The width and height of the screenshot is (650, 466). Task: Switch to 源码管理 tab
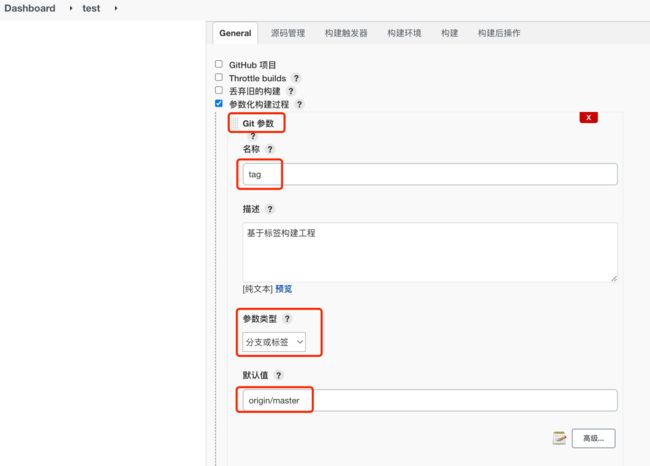[x=288, y=33]
